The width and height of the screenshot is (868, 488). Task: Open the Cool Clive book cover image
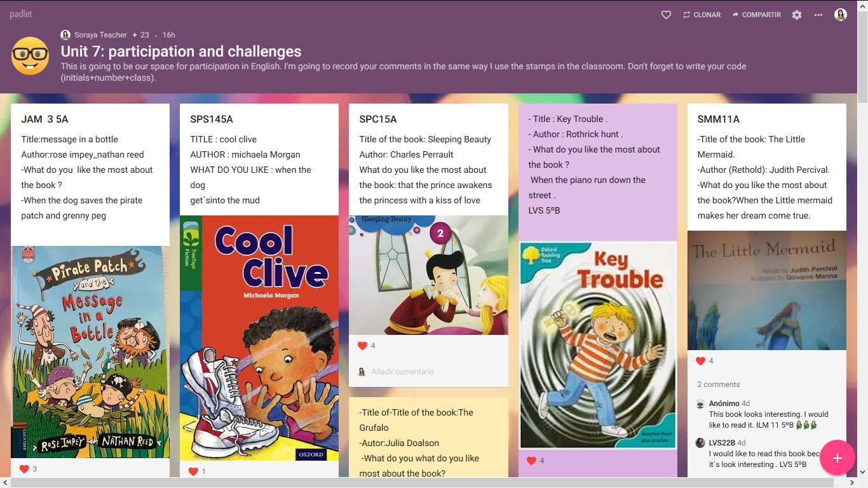(259, 338)
